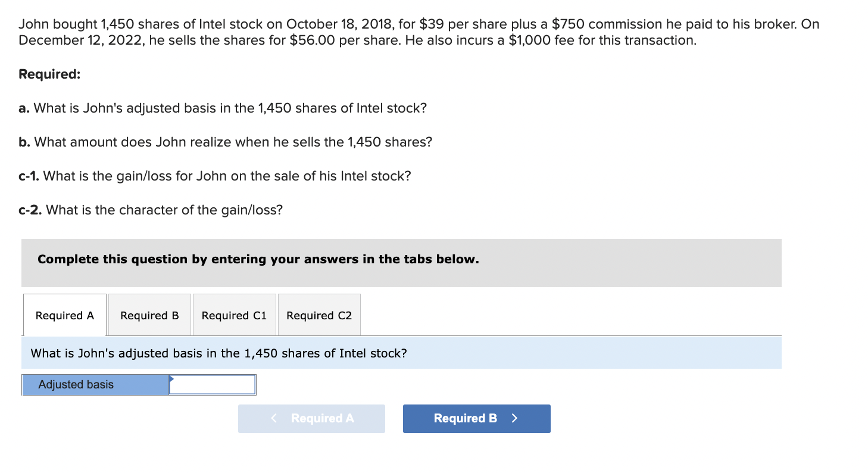Click question a about John's adjusted basis

tap(223, 108)
